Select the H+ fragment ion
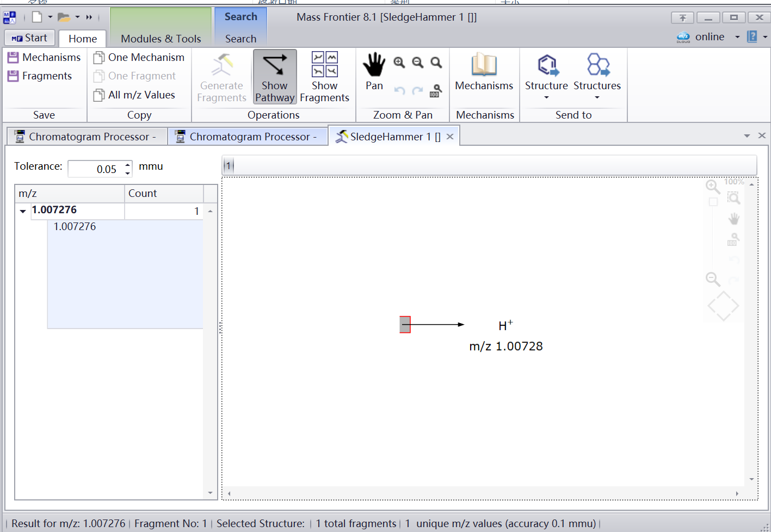Screen dimensions: 771x532 (x=505, y=325)
